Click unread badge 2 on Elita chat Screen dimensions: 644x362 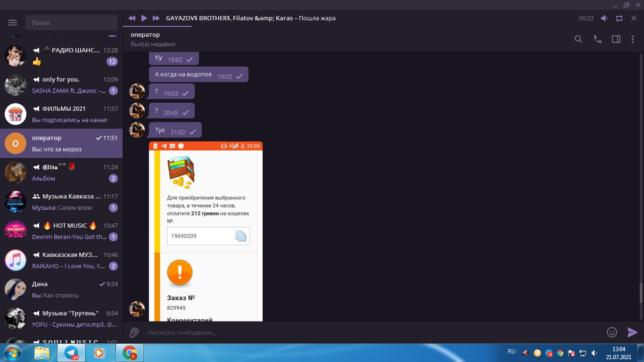113,178
